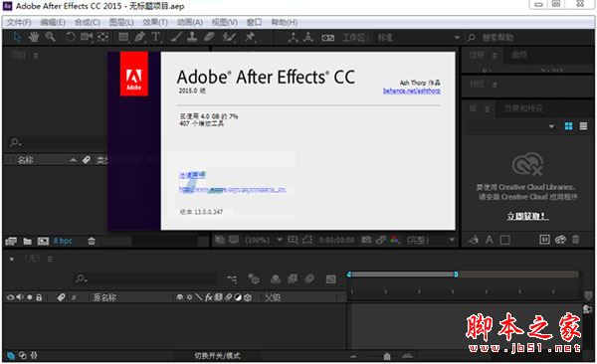Select the Eraser tool

click(x=209, y=37)
